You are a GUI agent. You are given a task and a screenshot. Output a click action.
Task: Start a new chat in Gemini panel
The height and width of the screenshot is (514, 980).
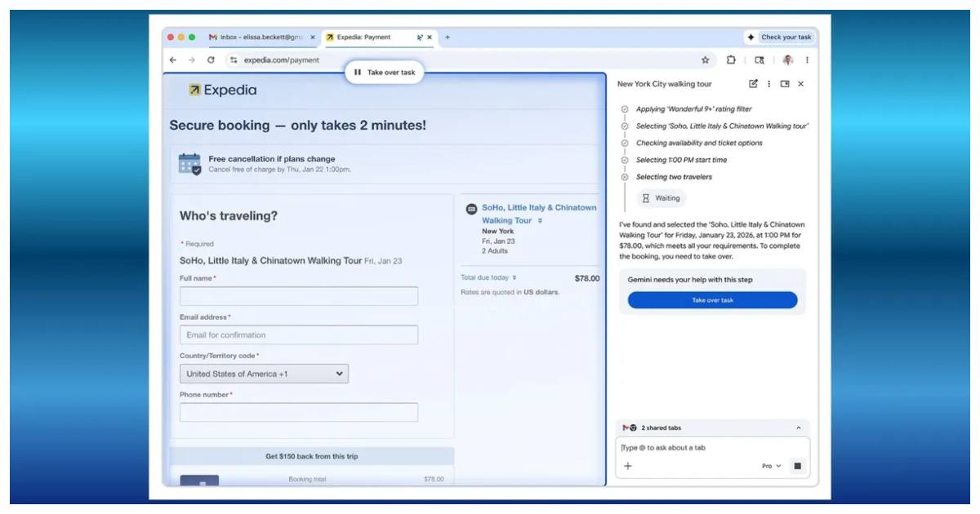pos(753,84)
